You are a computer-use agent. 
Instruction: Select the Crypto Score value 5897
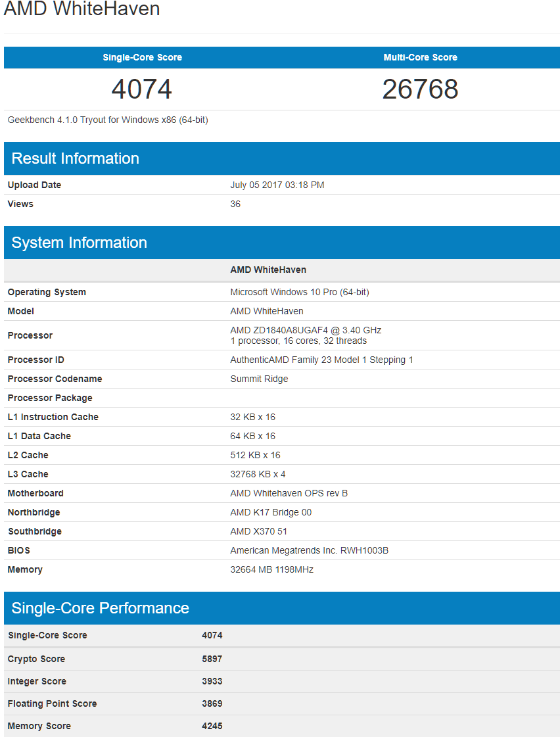[212, 659]
